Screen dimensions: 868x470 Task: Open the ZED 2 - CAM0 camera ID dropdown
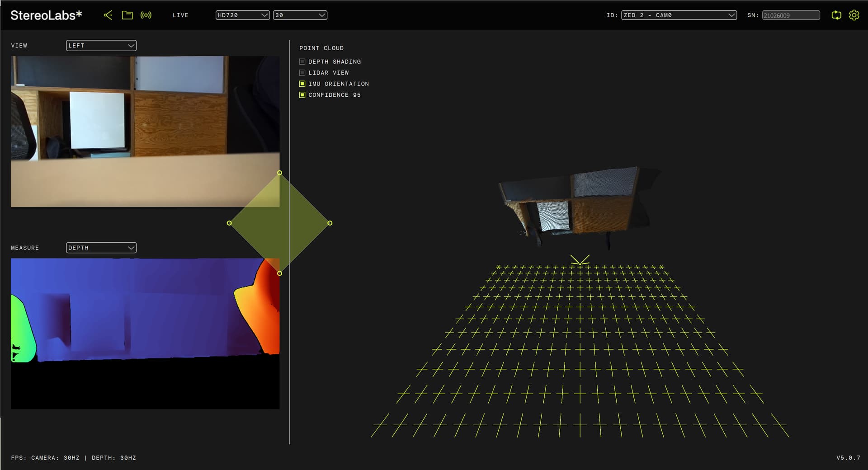click(679, 15)
